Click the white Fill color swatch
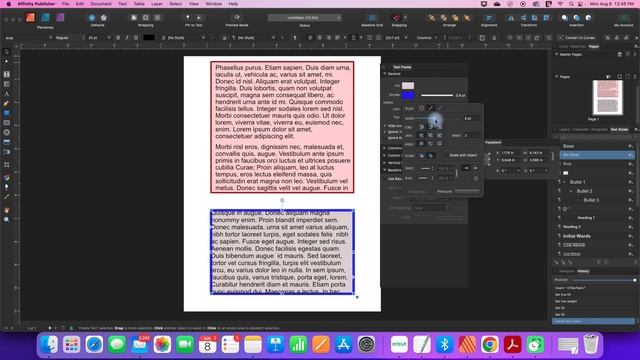Viewport: 640px width, 360px height. click(x=408, y=86)
